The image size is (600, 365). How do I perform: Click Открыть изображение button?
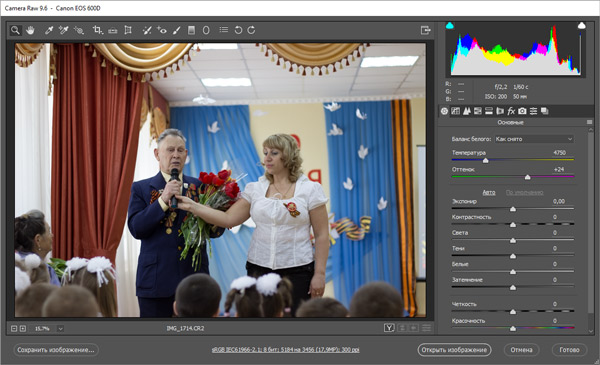[x=454, y=350]
